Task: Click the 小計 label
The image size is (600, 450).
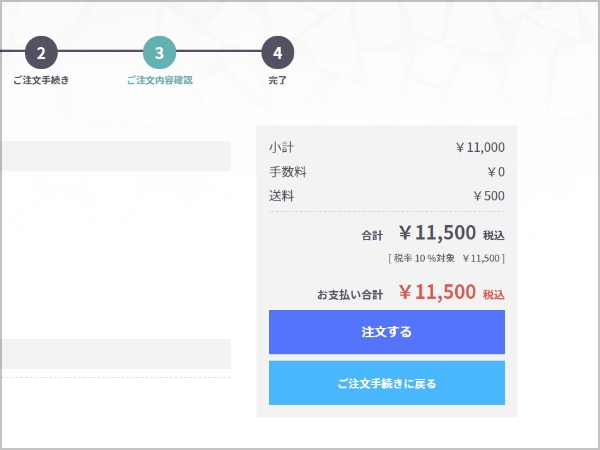Action: 281,148
